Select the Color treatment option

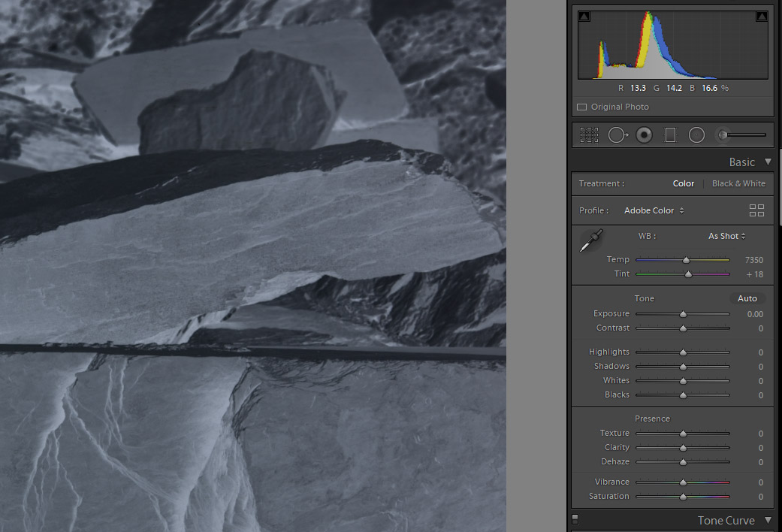683,183
